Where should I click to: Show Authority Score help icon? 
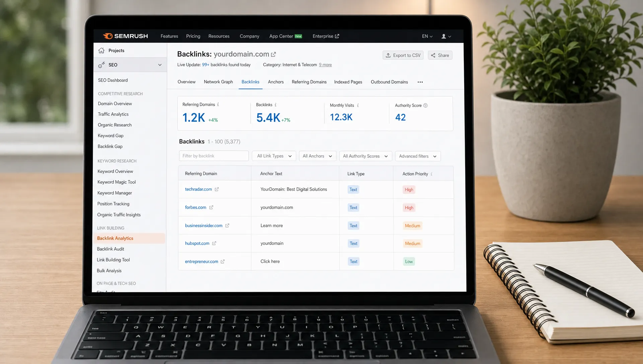pos(425,105)
